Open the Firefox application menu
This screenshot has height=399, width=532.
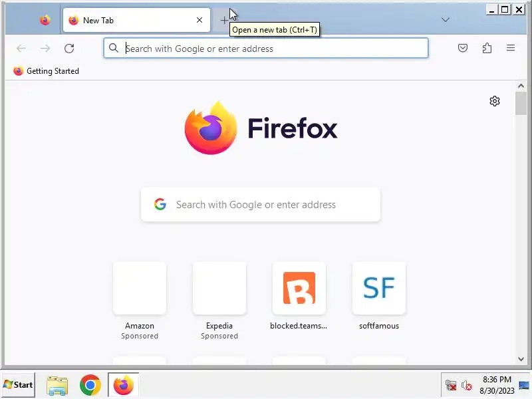pyautogui.click(x=511, y=48)
